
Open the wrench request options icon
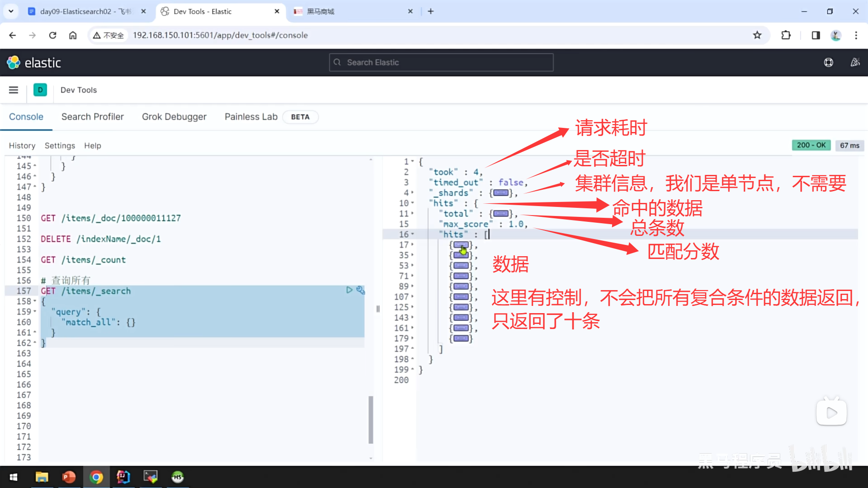(x=360, y=290)
